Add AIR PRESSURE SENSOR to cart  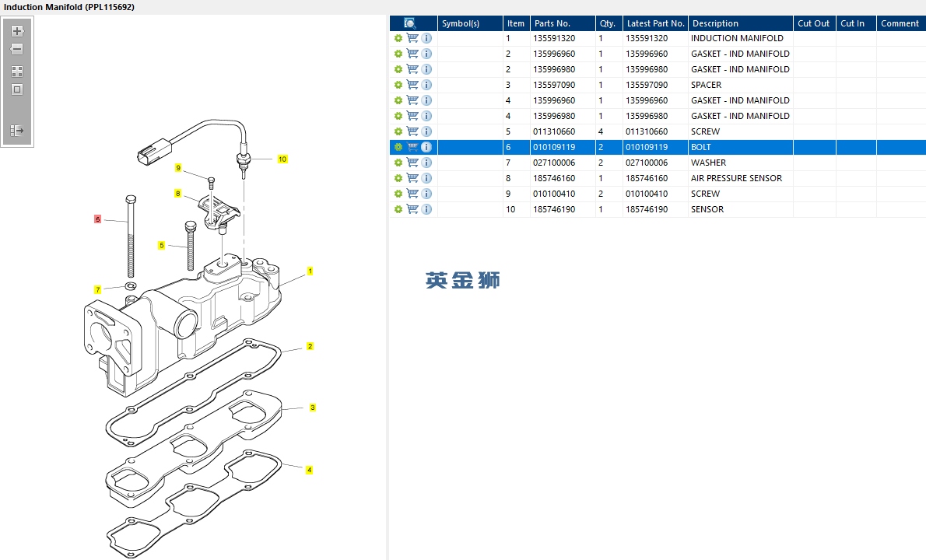(412, 178)
